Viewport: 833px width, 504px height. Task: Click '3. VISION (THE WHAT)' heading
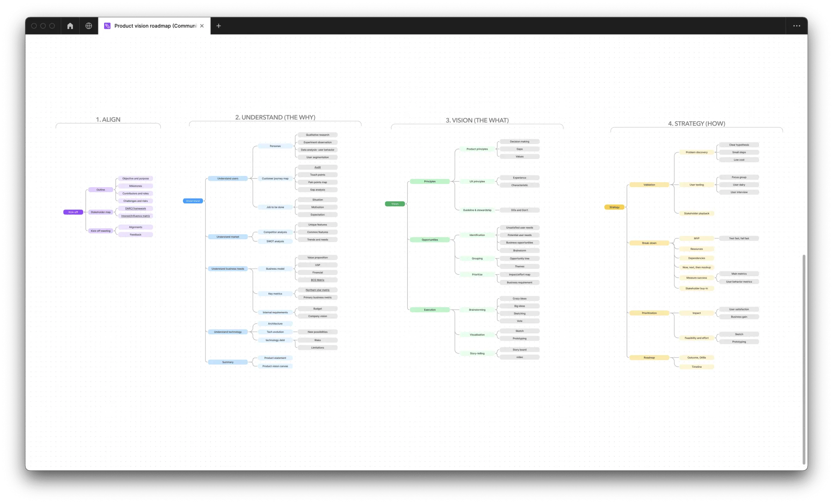click(477, 120)
